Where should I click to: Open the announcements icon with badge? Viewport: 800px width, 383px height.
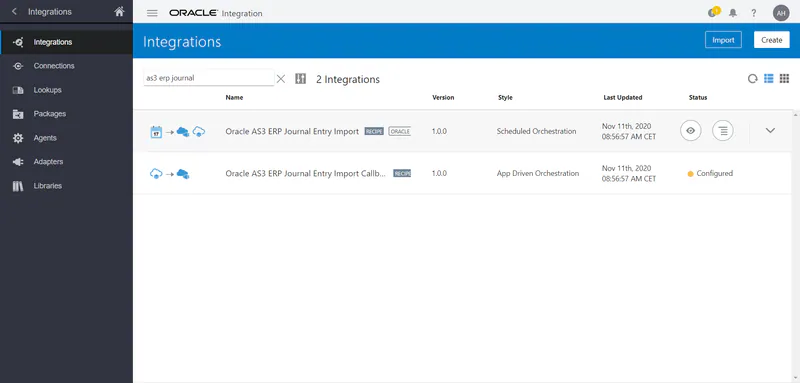point(713,12)
